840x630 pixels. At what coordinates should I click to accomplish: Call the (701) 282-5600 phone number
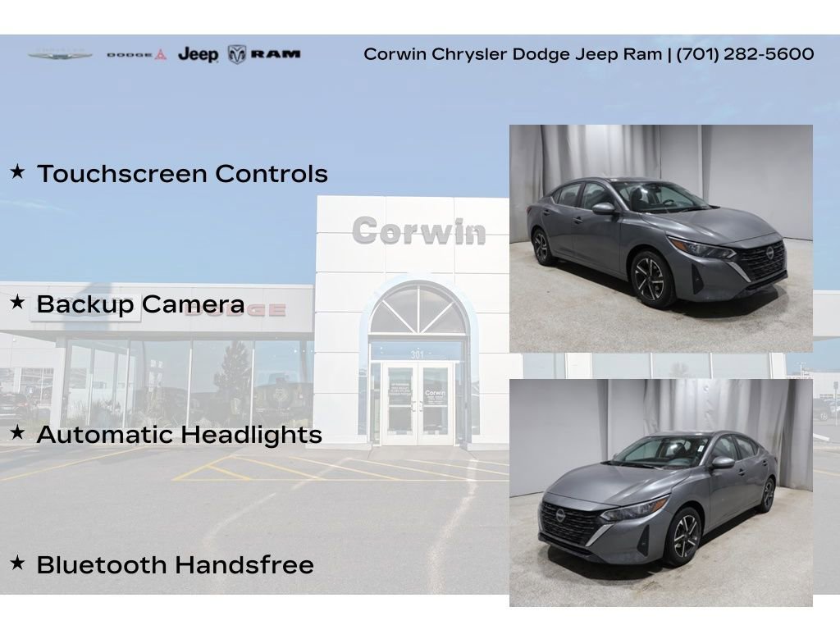coord(741,54)
